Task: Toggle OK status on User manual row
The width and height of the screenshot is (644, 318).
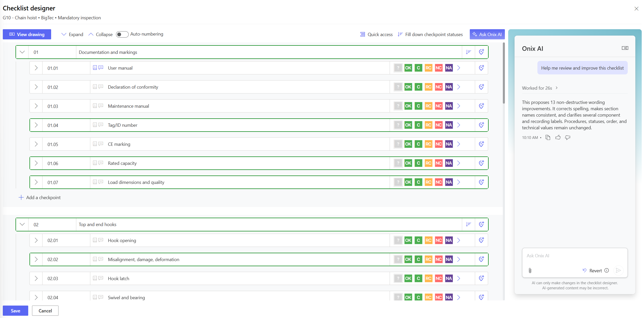Action: (x=408, y=68)
